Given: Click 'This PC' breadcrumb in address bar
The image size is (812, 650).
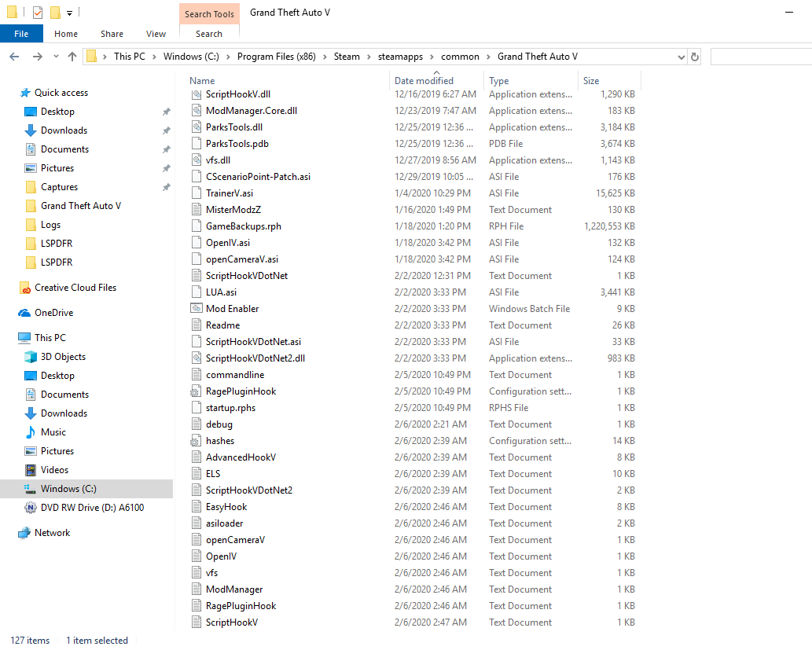Looking at the screenshot, I should click(x=130, y=57).
